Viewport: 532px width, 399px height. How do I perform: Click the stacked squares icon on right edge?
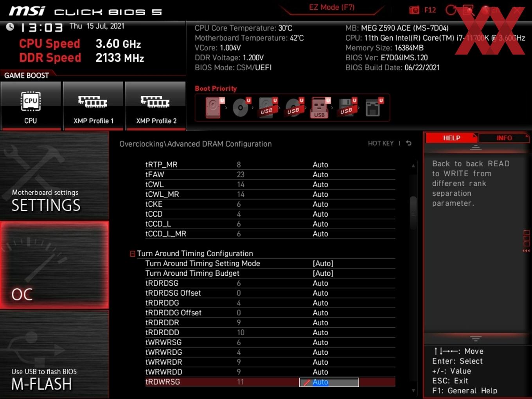coord(526,238)
